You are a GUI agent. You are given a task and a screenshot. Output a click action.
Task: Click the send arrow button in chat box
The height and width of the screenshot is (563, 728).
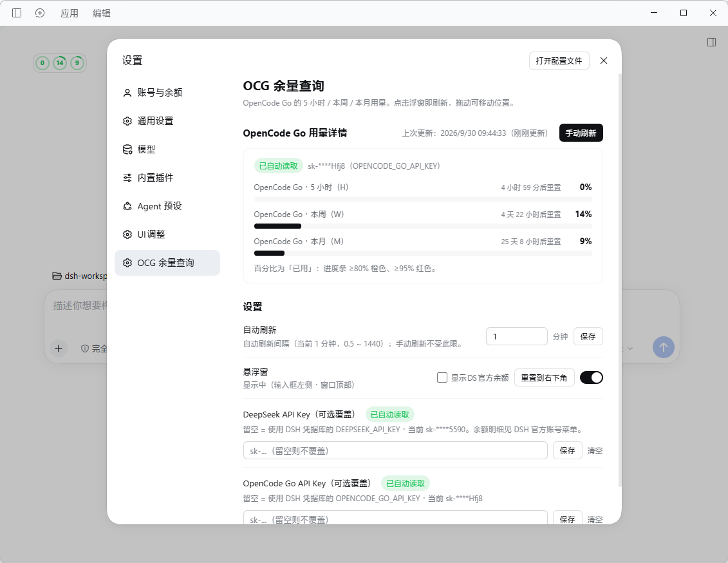point(664,347)
